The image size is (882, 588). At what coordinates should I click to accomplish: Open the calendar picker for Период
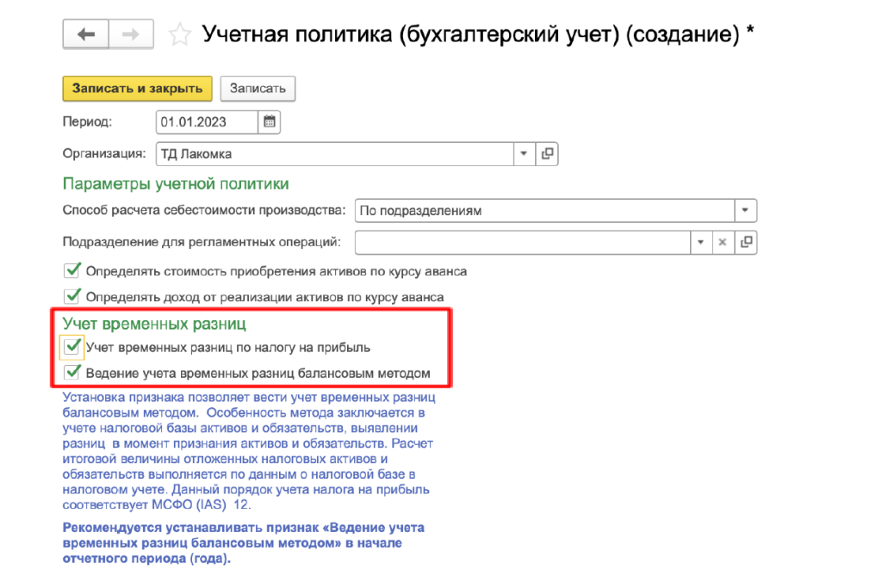[x=270, y=121]
